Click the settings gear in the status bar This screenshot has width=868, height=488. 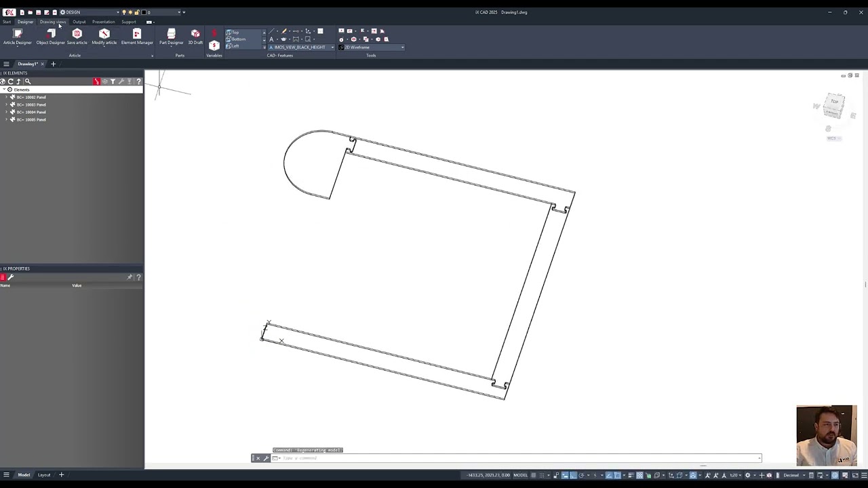(747, 475)
